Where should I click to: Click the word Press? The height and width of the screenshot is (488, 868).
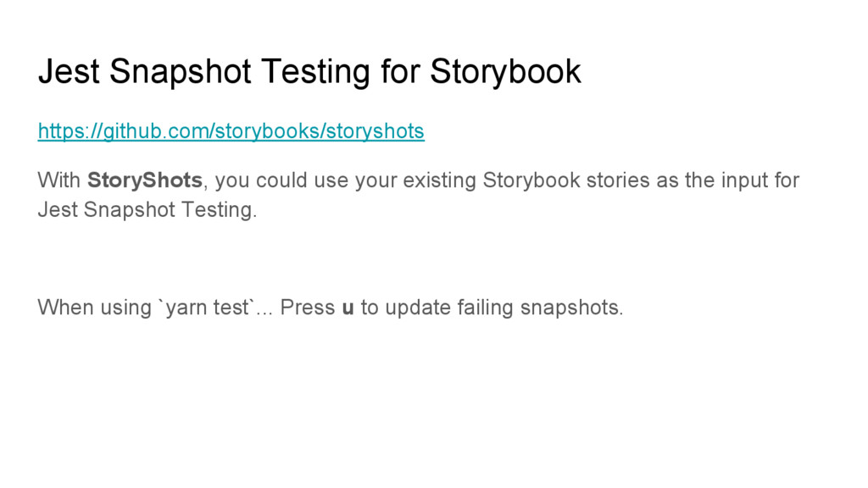pos(307,308)
